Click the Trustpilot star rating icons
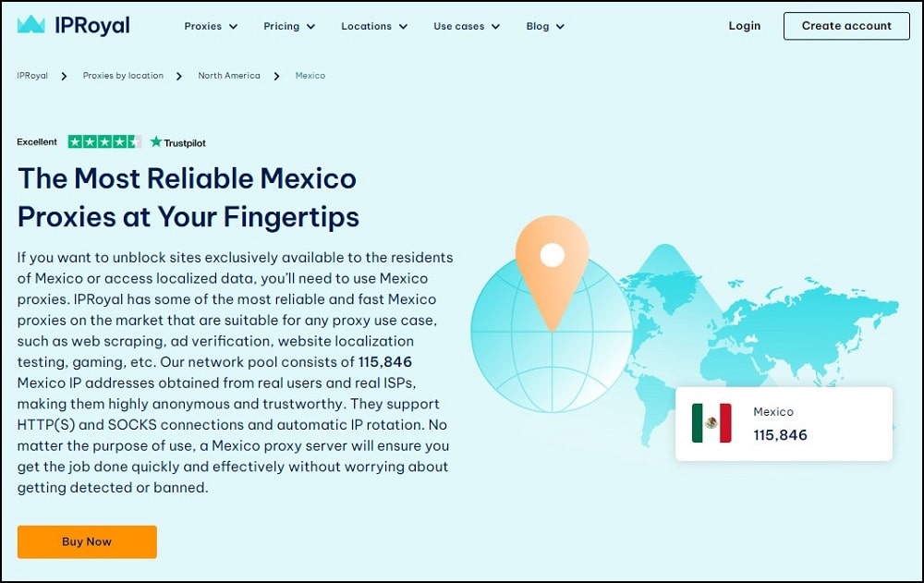The height and width of the screenshot is (583, 924). click(x=104, y=141)
